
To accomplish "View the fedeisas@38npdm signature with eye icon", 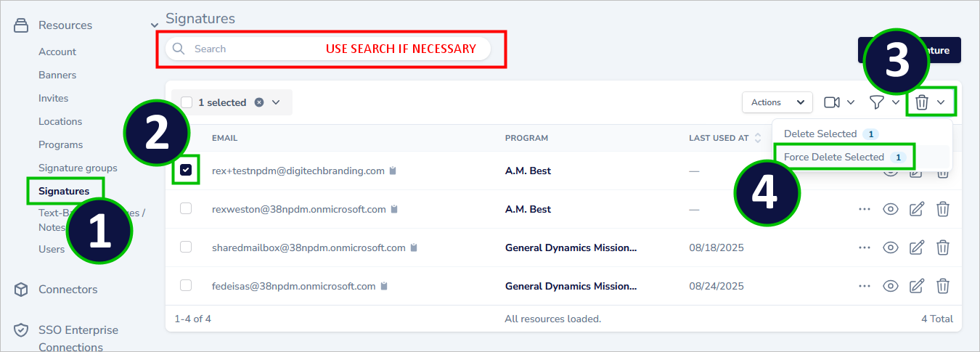I will point(891,286).
